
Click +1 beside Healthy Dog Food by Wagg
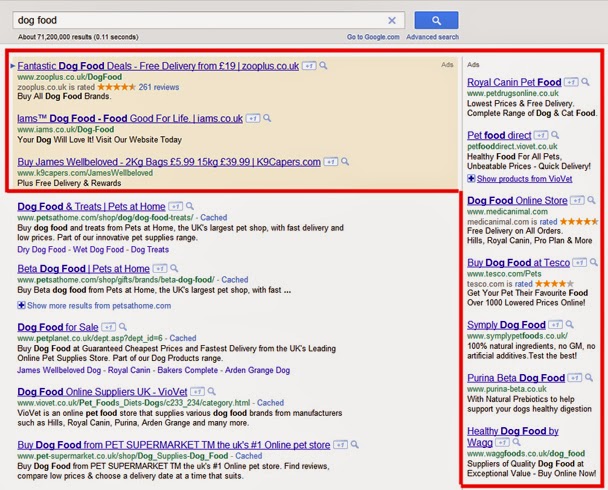pyautogui.click(x=503, y=442)
